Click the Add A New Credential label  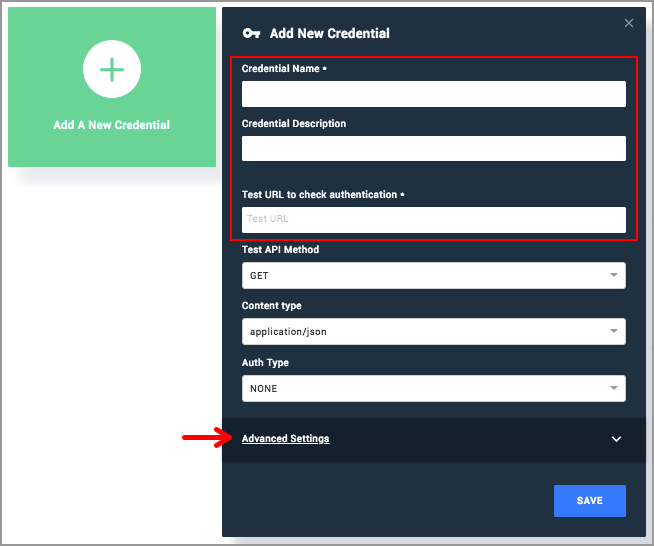[x=112, y=125]
